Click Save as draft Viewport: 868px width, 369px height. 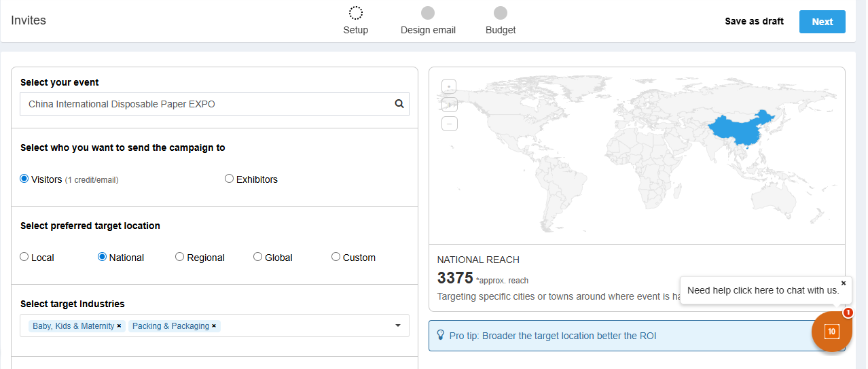click(754, 21)
